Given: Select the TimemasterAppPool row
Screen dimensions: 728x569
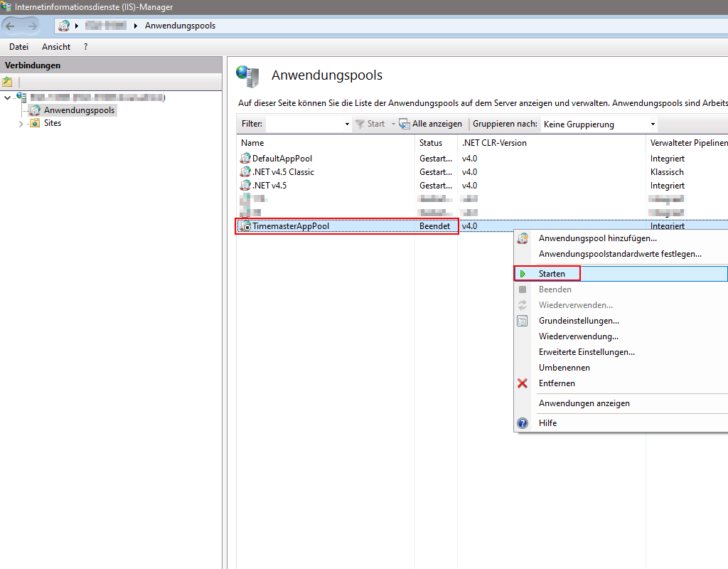Looking at the screenshot, I should [320, 225].
